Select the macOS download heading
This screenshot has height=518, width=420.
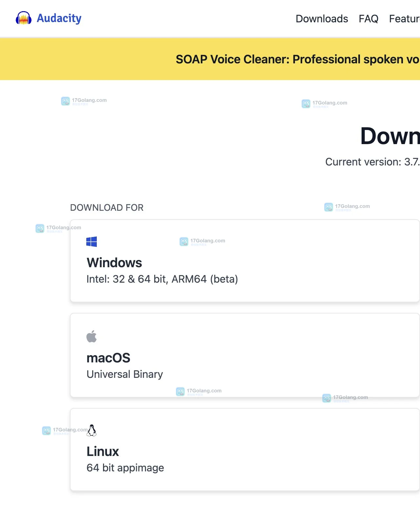point(108,358)
